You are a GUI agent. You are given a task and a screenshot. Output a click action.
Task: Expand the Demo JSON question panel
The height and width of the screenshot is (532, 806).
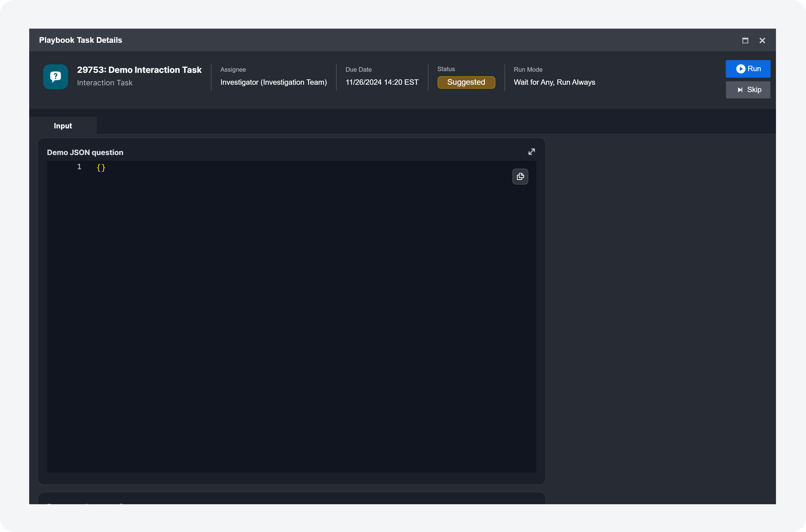(531, 152)
